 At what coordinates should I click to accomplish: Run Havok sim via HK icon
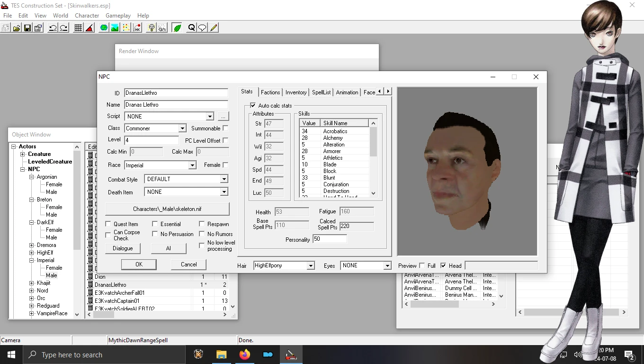tap(136, 28)
